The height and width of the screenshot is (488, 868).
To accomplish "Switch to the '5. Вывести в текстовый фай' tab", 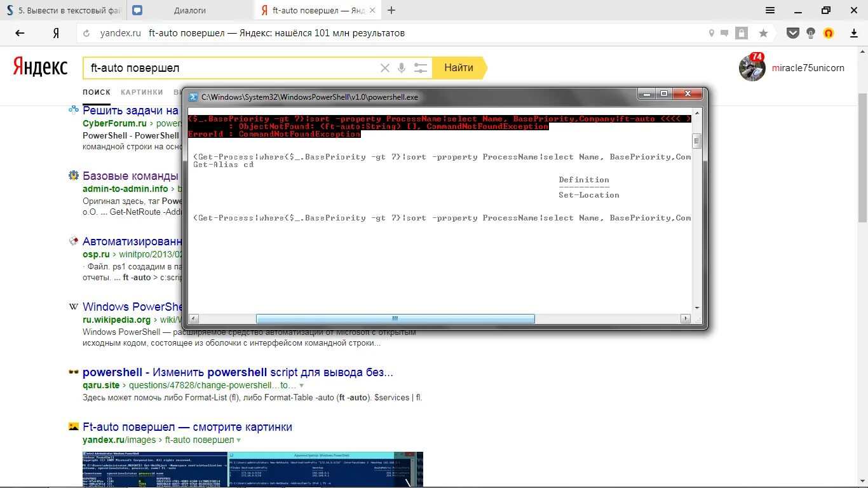I will 64,10.
